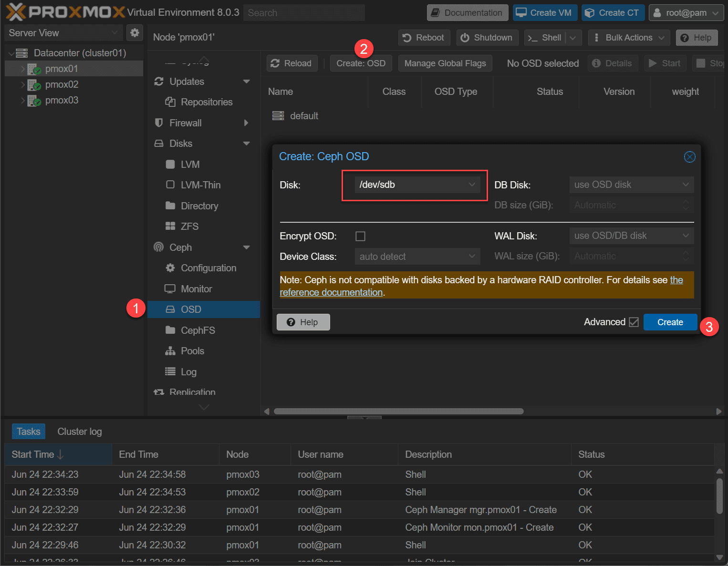Uncheck the Advanced checkbox
728x566 pixels.
[x=634, y=322]
